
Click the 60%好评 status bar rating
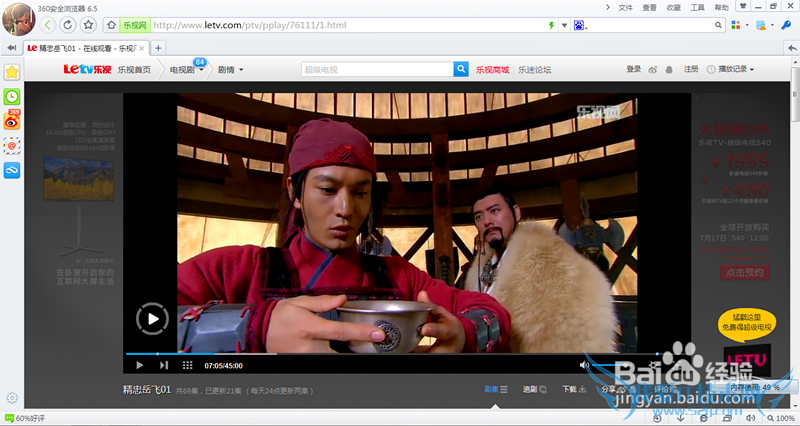[x=25, y=418]
